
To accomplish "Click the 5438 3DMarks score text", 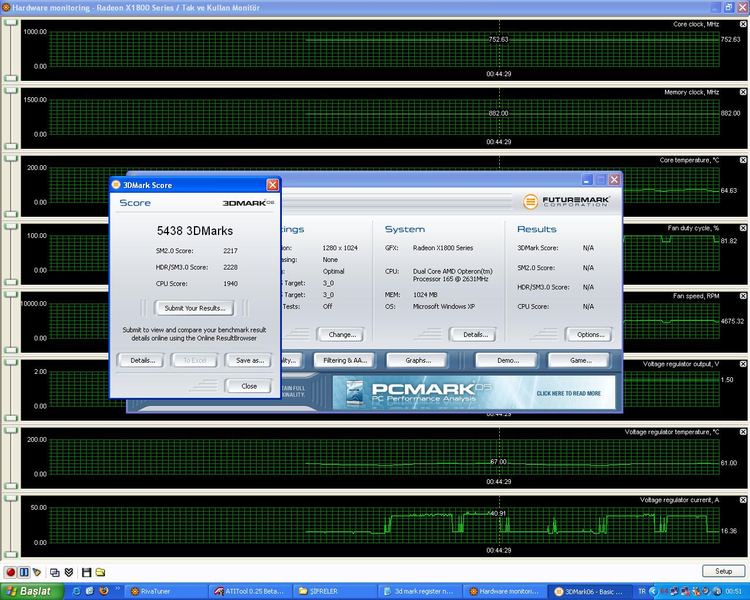I will click(195, 231).
